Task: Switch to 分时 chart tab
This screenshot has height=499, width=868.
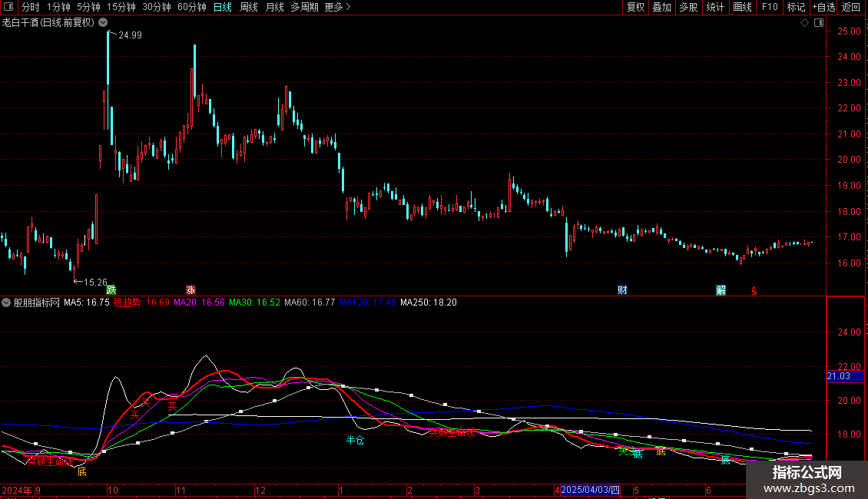Action: pos(31,7)
